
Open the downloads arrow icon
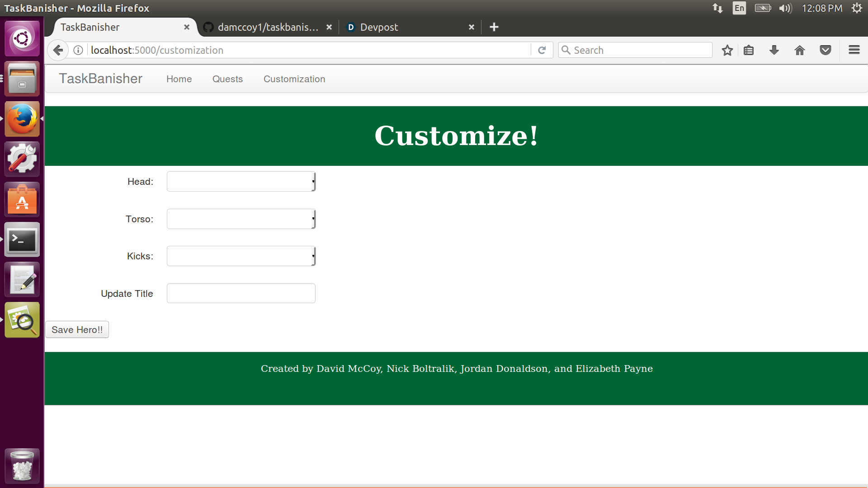pos(774,50)
